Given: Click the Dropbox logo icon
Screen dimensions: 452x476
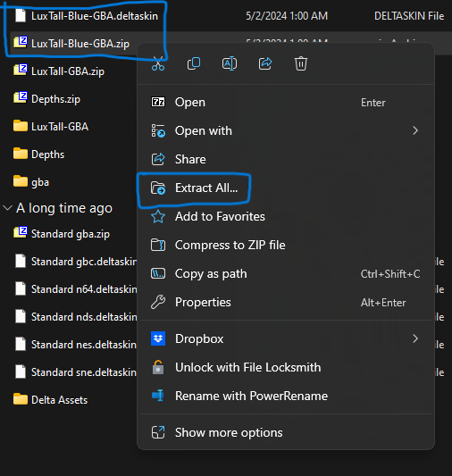Looking at the screenshot, I should tap(158, 338).
